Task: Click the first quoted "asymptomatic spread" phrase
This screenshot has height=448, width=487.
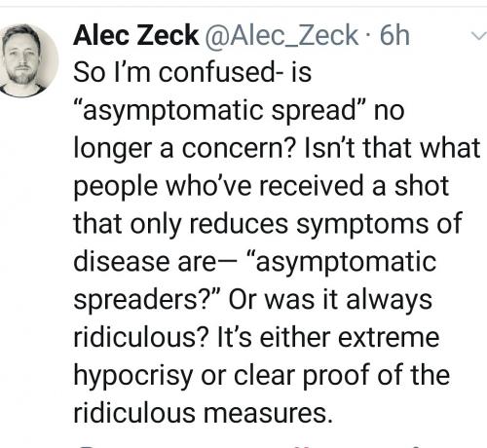Action: click(220, 111)
